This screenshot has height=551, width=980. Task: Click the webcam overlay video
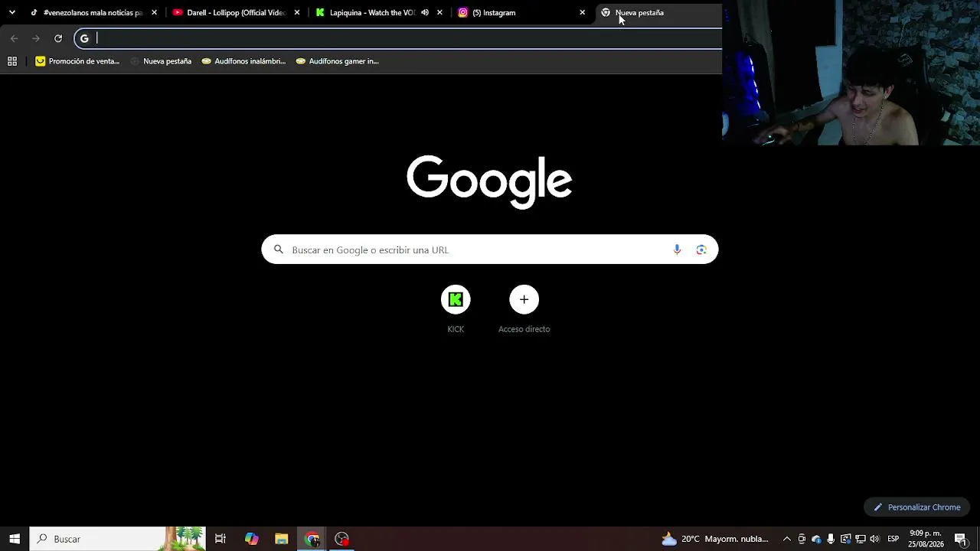(851, 73)
